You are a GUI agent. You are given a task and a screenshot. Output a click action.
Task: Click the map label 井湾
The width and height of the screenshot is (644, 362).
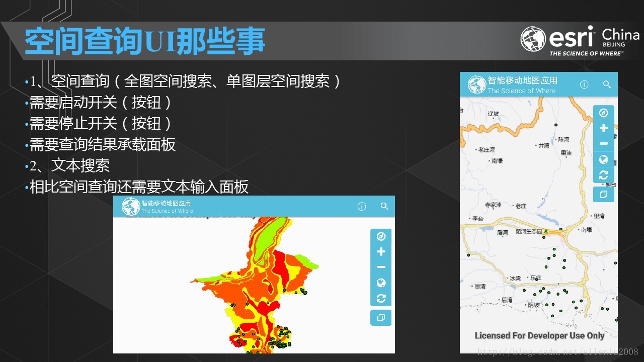point(544,146)
